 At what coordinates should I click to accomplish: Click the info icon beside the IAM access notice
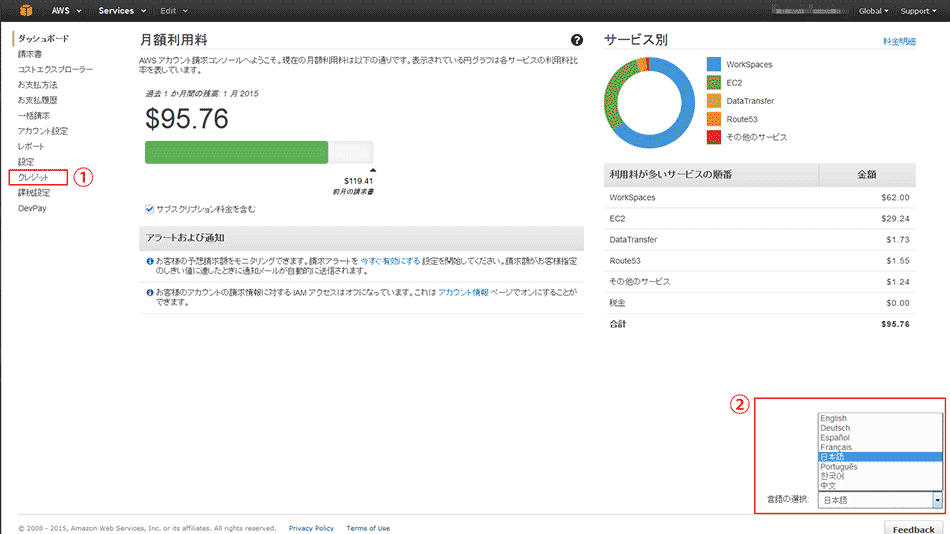[x=150, y=292]
